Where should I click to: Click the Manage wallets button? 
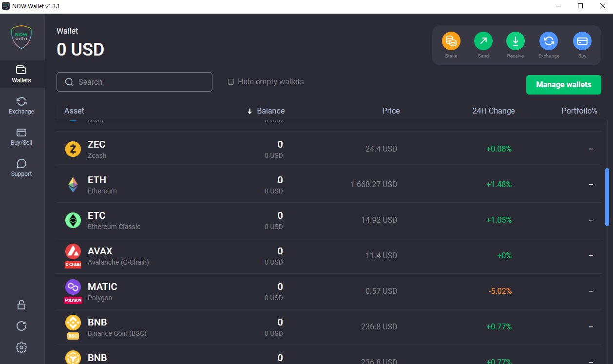564,85
